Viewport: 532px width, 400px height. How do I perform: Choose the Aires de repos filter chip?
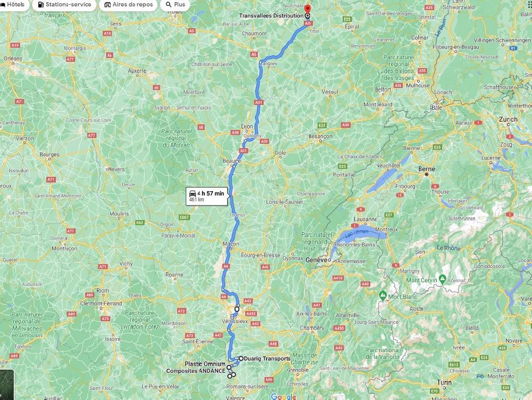coord(128,5)
